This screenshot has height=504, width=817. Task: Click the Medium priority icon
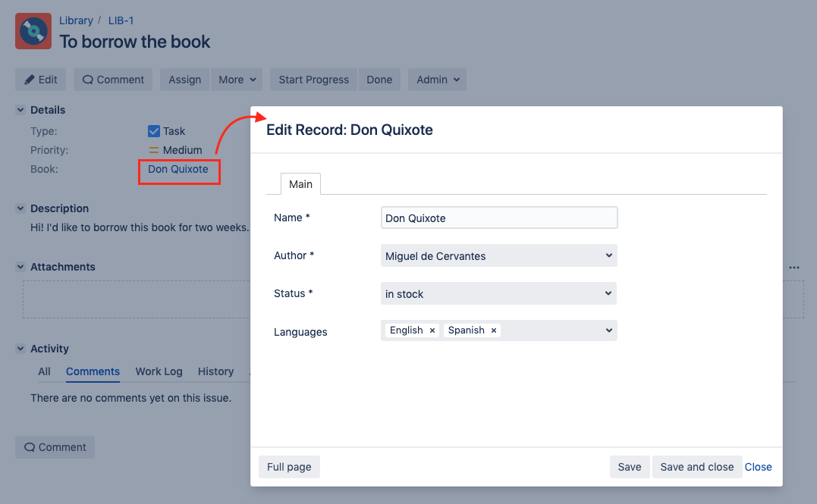click(x=154, y=150)
